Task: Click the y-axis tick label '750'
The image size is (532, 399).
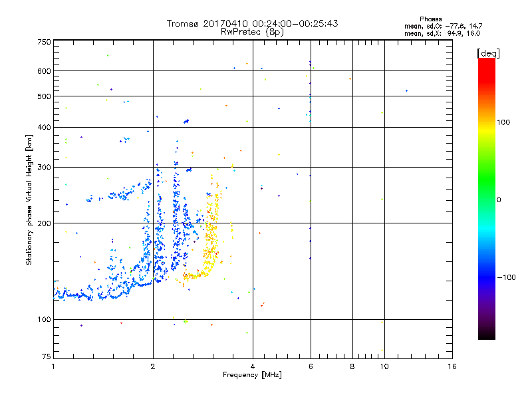Action: tap(45, 42)
